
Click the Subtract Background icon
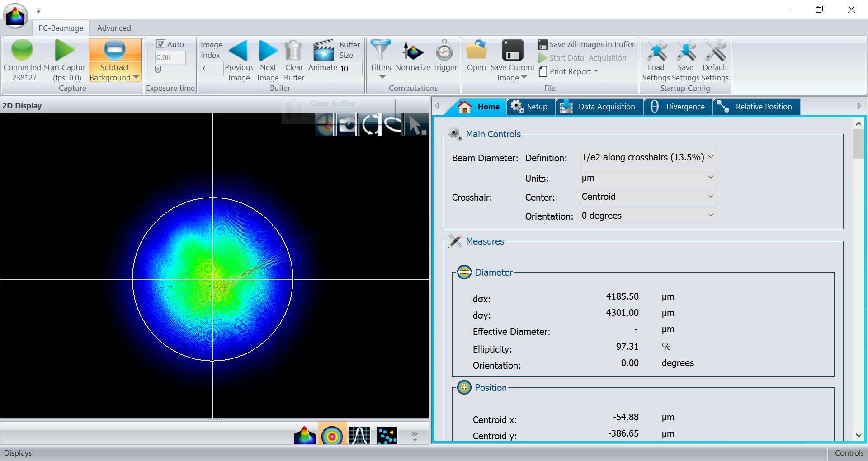[115, 50]
